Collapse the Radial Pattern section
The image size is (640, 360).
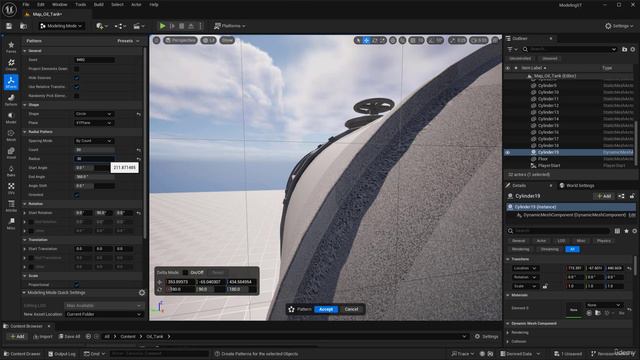pos(25,132)
